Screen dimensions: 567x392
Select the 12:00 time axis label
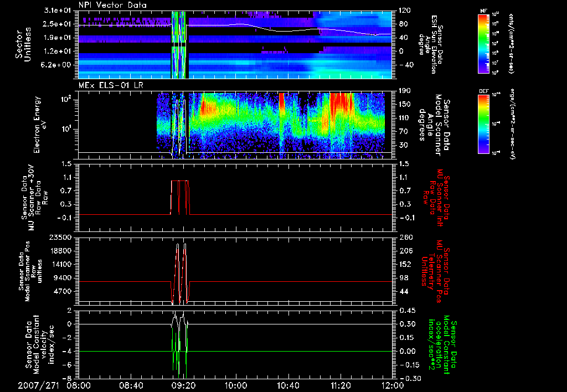click(392, 384)
